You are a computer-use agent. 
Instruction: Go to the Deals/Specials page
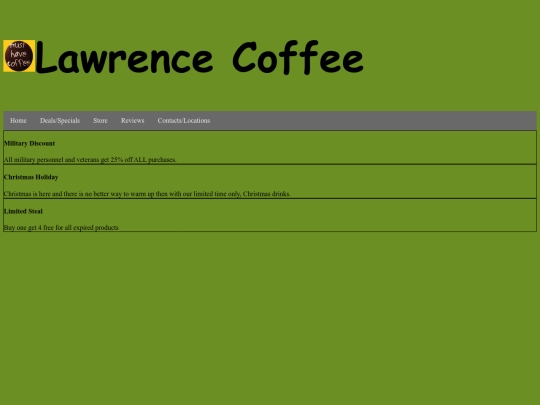(60, 121)
